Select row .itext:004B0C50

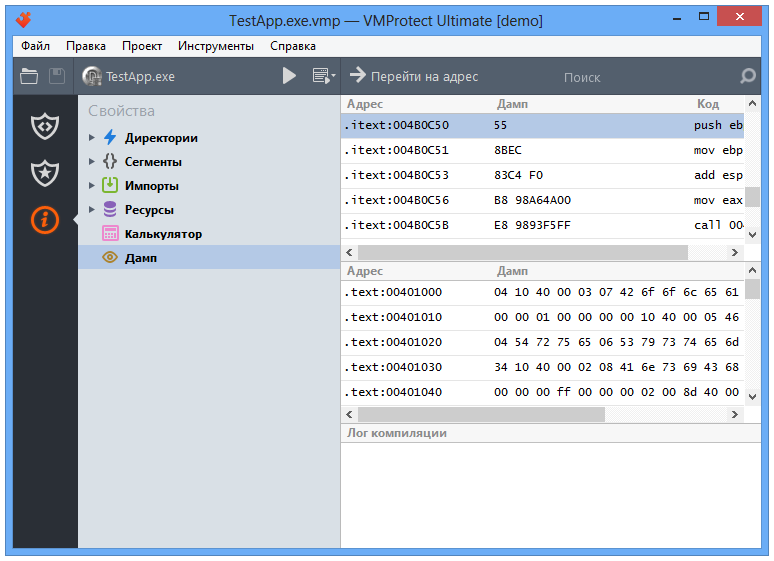[x=542, y=125]
